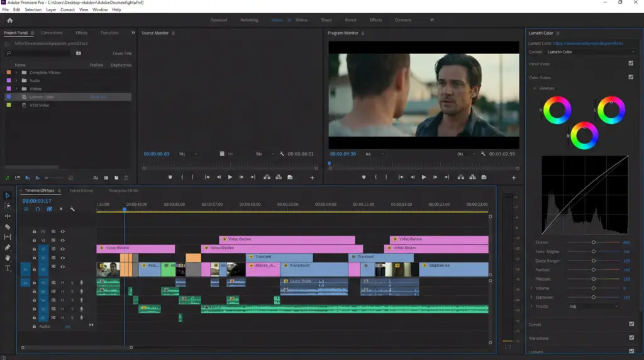The image size is (644, 360).
Task: Open the File menu
Action: pyautogui.click(x=5, y=9)
